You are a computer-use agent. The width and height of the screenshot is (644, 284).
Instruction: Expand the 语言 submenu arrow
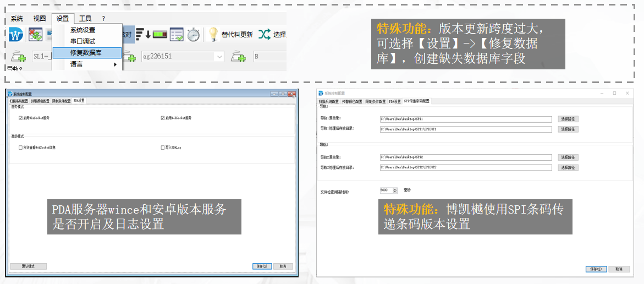pyautogui.click(x=115, y=64)
